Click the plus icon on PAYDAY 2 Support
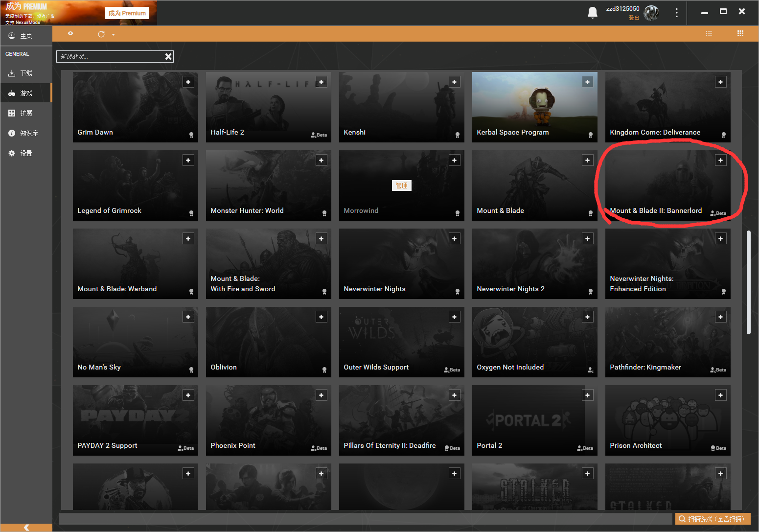The width and height of the screenshot is (759, 532). tap(188, 395)
